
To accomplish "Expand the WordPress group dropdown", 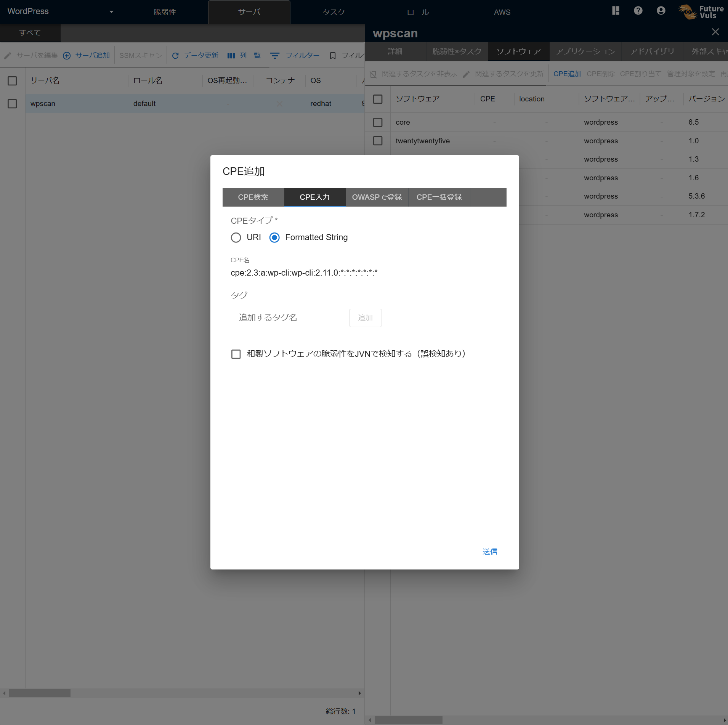I will pos(111,12).
